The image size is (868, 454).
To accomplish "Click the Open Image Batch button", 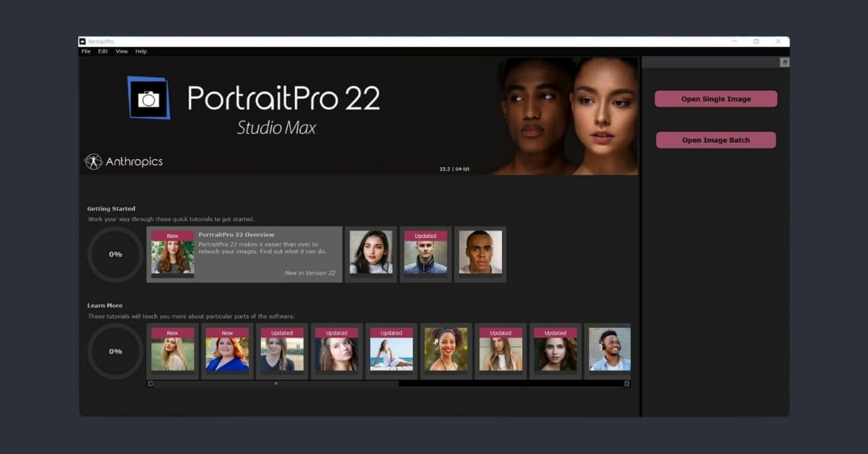I will (x=716, y=140).
